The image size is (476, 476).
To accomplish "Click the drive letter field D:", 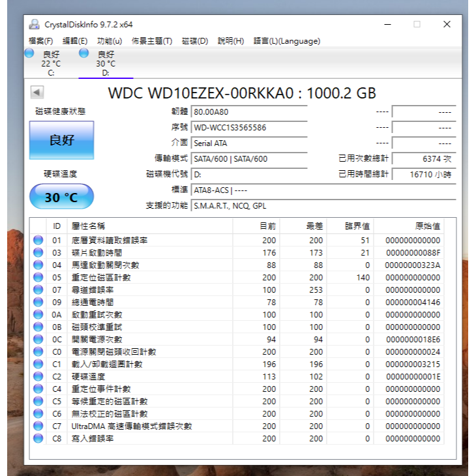I will click(249, 175).
